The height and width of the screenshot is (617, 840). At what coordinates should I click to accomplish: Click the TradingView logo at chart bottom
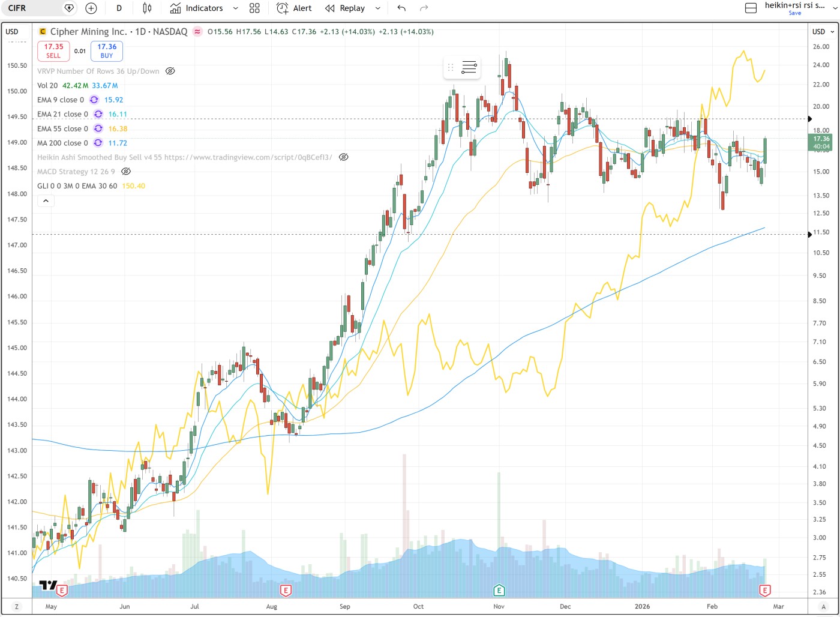click(x=48, y=585)
